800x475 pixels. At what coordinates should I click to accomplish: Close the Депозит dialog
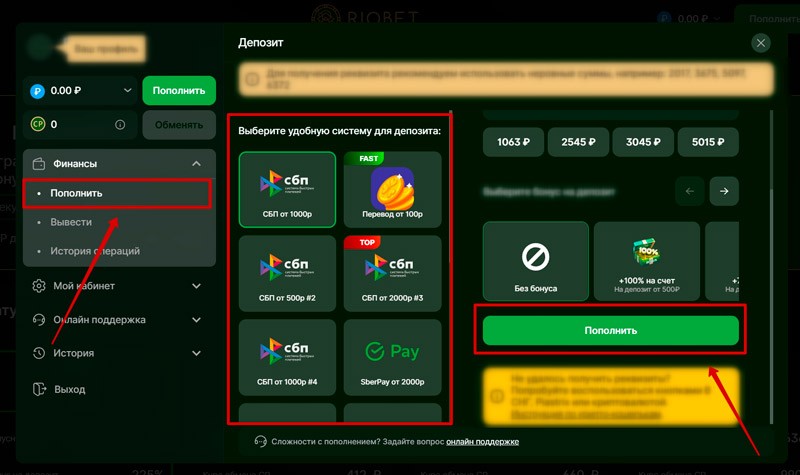point(761,43)
